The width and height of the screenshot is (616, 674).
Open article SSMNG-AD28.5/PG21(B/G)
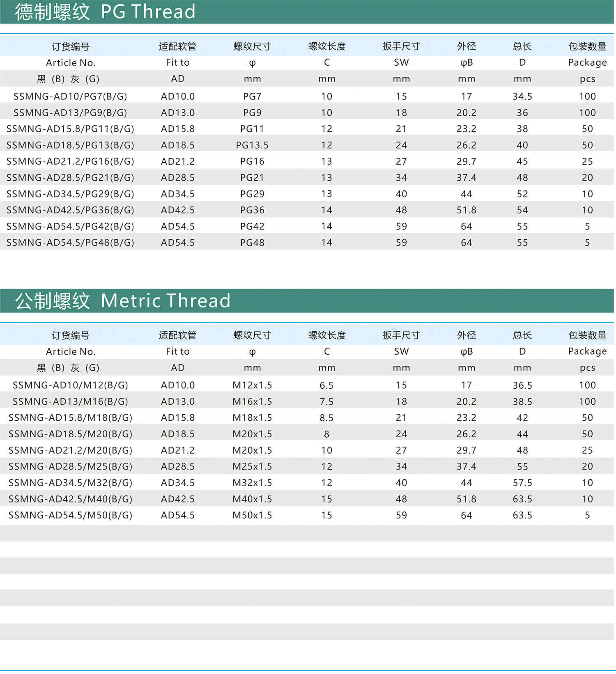point(70,178)
